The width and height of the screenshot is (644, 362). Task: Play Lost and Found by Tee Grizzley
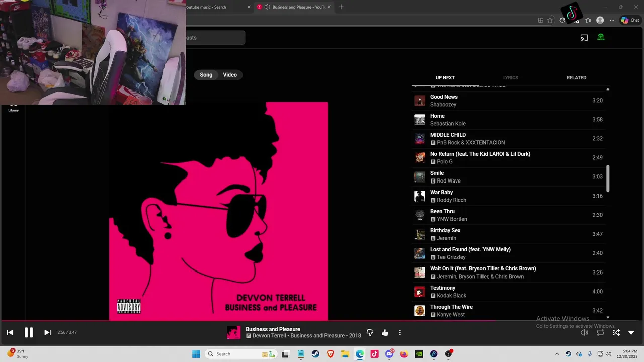coord(508,253)
